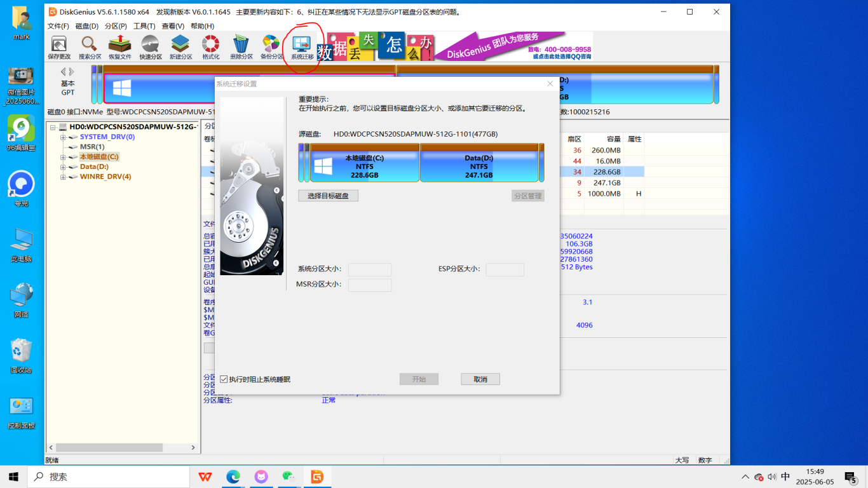This screenshot has height=488, width=868.
Task: Expand the WINRE_DRV(4) tree node
Action: pos(64,177)
